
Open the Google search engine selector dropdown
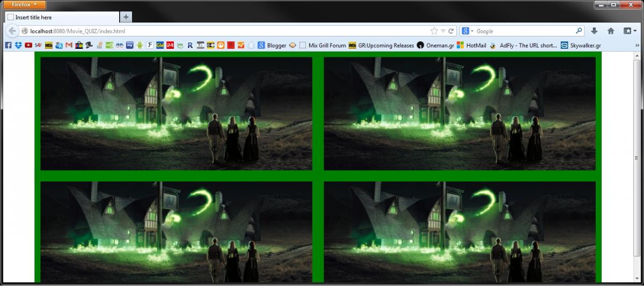[x=468, y=31]
